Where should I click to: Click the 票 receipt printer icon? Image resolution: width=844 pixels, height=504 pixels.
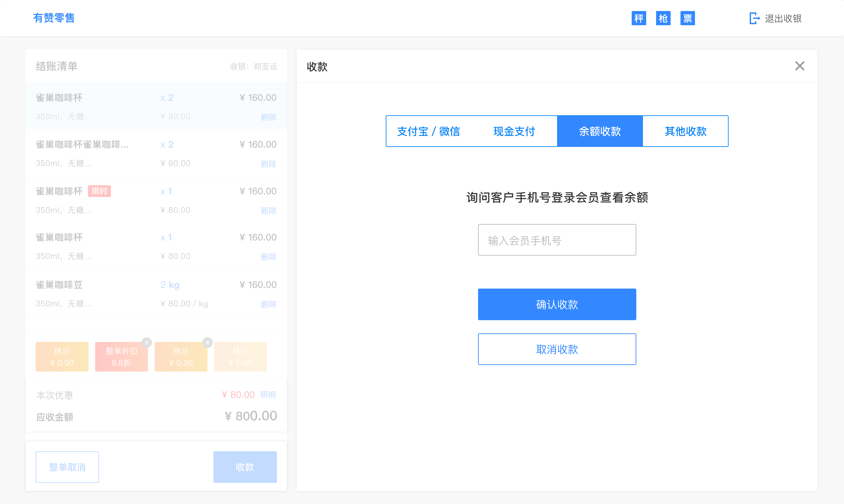688,18
